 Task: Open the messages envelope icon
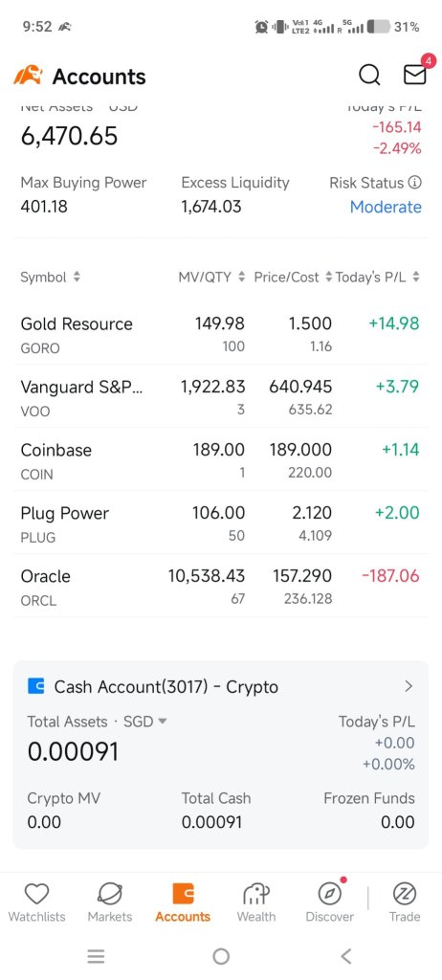point(414,75)
